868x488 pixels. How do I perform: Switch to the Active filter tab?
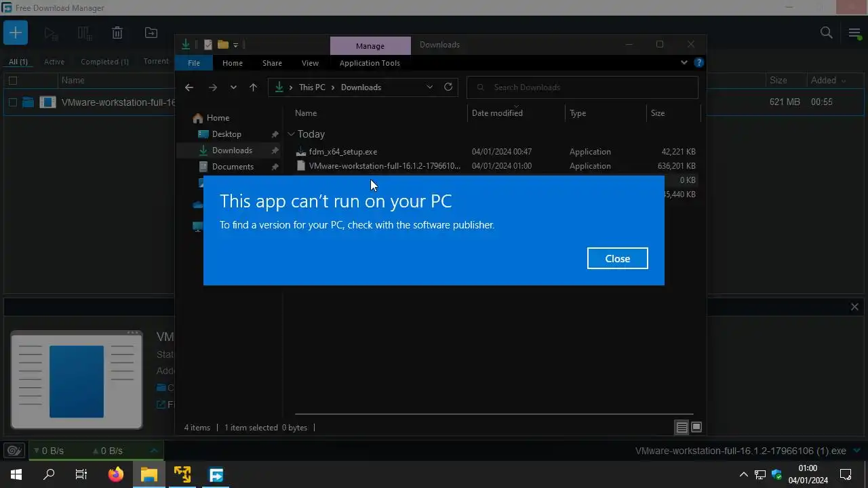coord(54,62)
